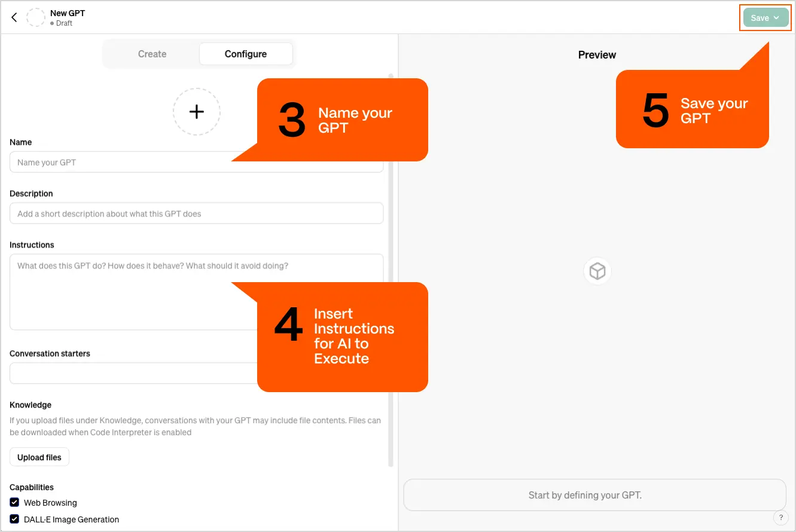The width and height of the screenshot is (796, 532).
Task: Open the help question mark icon
Action: click(x=780, y=518)
